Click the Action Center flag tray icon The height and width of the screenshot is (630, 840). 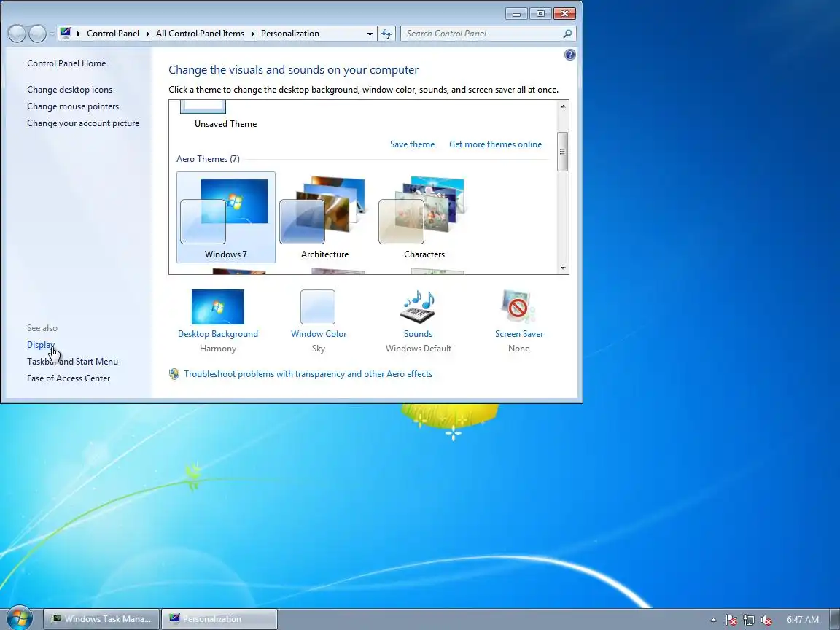point(731,620)
